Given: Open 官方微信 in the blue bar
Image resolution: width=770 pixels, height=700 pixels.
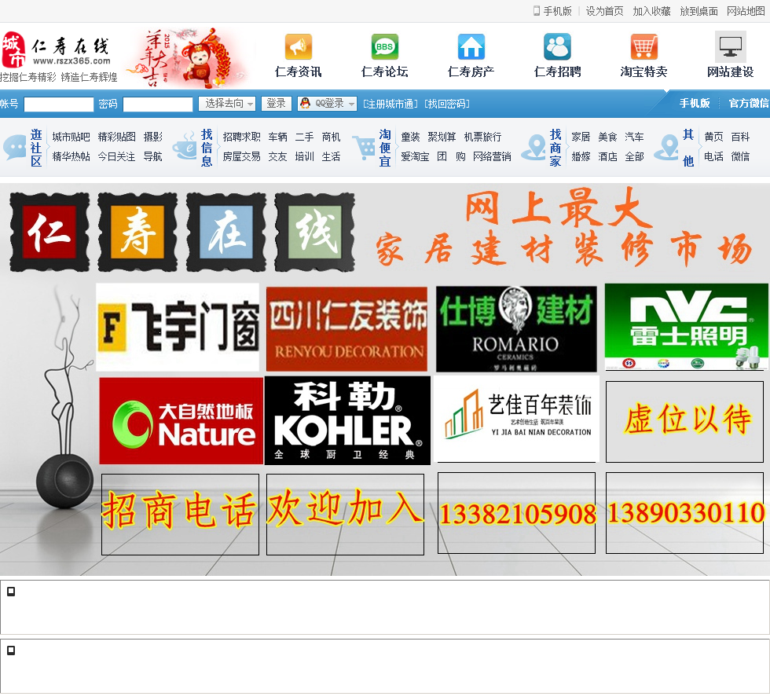Looking at the screenshot, I should (x=748, y=103).
